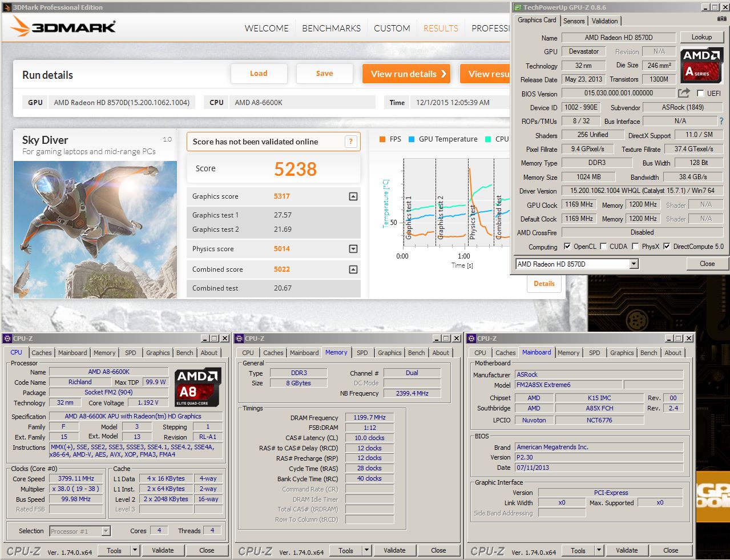Toggle the PhysX checkbox

tap(635, 247)
